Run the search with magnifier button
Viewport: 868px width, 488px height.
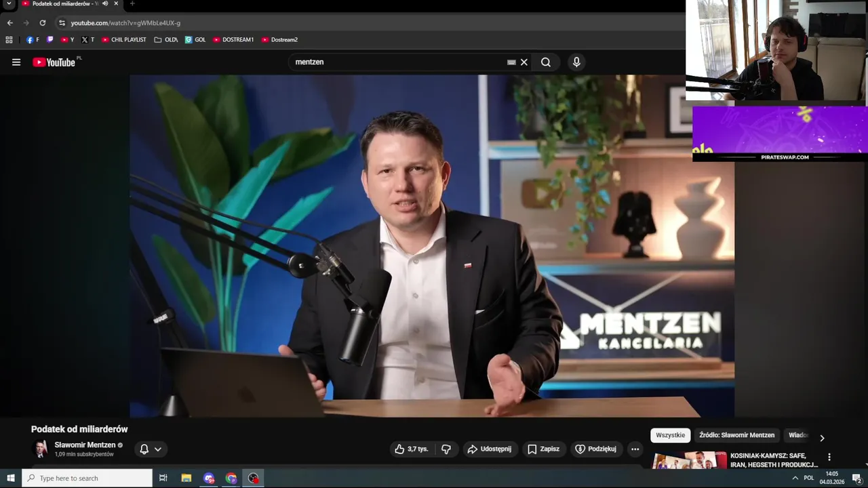[546, 62]
